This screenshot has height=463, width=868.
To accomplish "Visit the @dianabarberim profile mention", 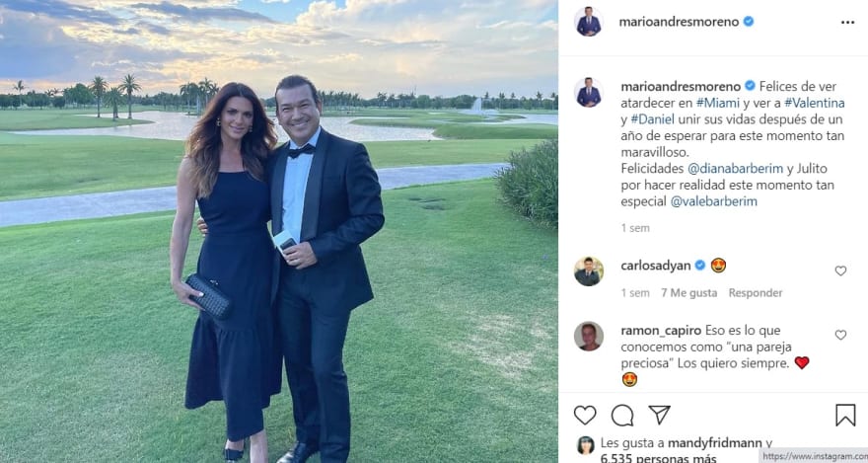I will (735, 169).
